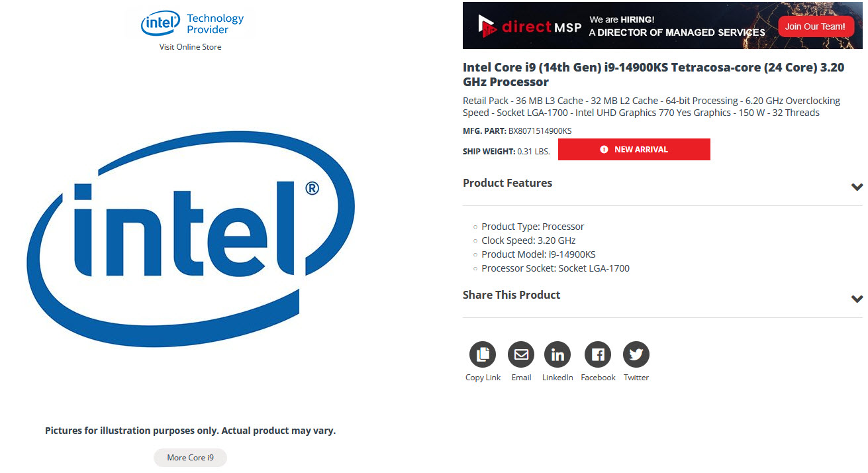Collapse the Product Features section chevron

857,187
